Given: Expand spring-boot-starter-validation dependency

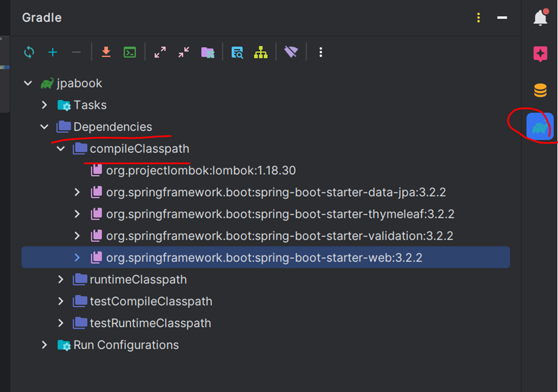Looking at the screenshot, I should click(77, 235).
